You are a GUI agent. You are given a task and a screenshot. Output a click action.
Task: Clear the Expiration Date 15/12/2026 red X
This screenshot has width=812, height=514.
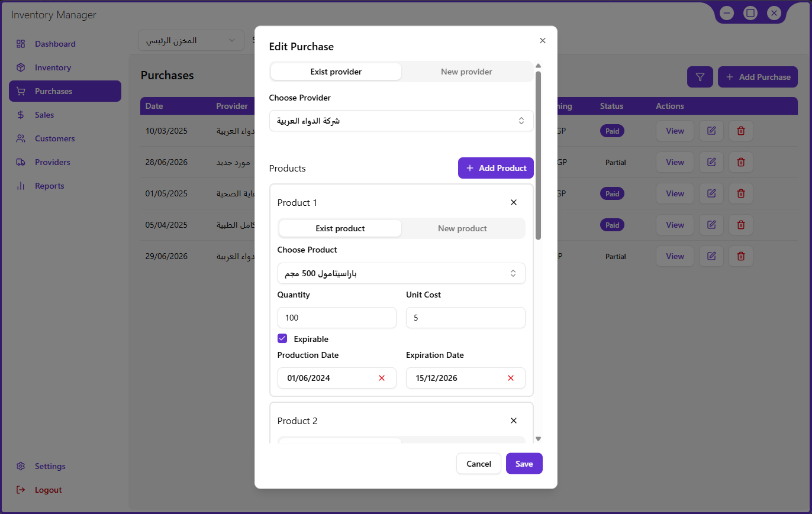pyautogui.click(x=511, y=378)
